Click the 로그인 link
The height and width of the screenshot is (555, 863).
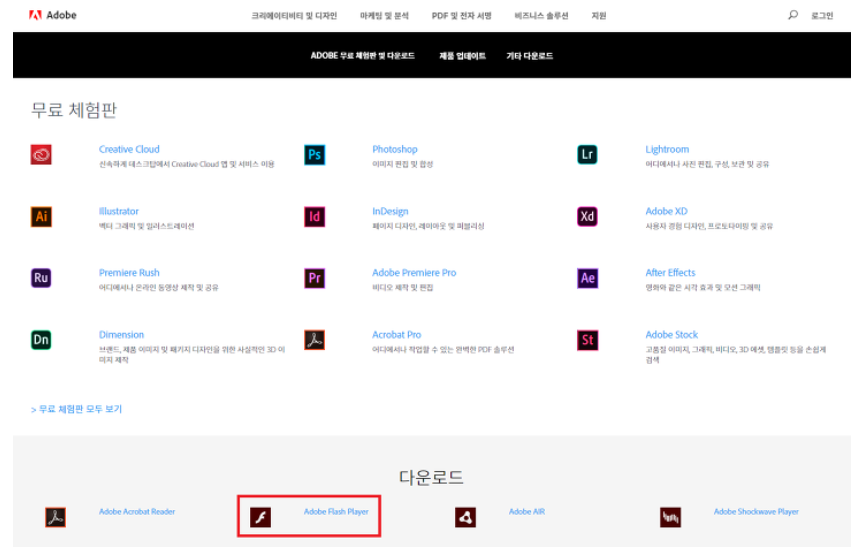point(822,16)
